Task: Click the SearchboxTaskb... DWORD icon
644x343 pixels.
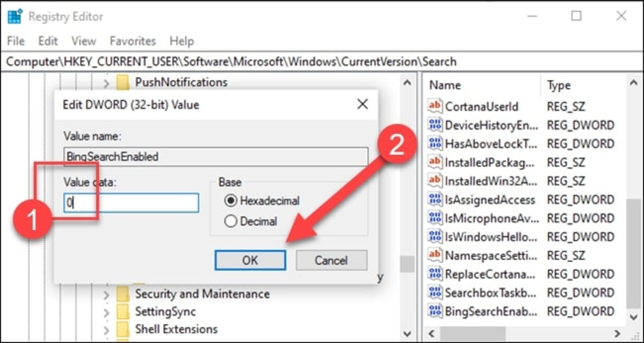Action: pyautogui.click(x=435, y=292)
